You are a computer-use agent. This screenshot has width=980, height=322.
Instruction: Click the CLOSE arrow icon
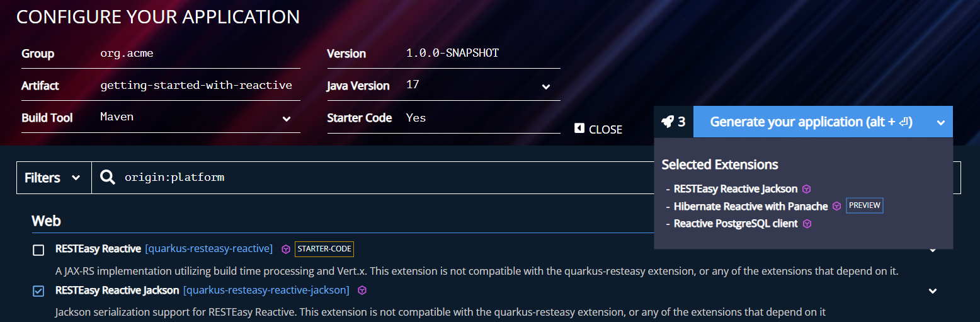[x=579, y=129]
